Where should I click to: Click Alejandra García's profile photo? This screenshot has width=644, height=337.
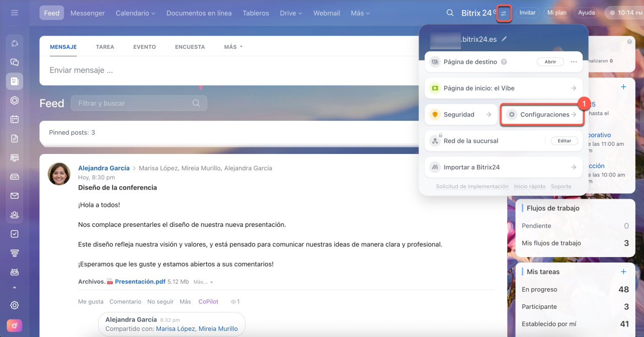click(59, 174)
